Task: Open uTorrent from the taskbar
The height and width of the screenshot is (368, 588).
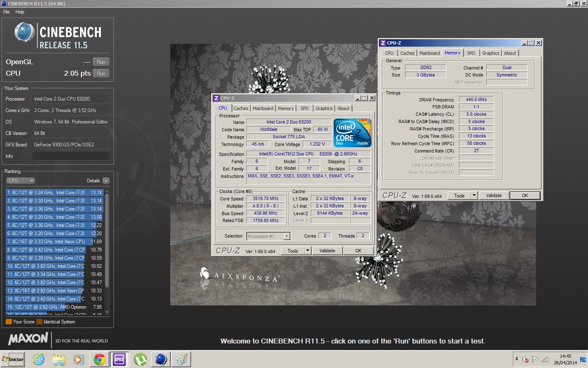Action: point(140,359)
